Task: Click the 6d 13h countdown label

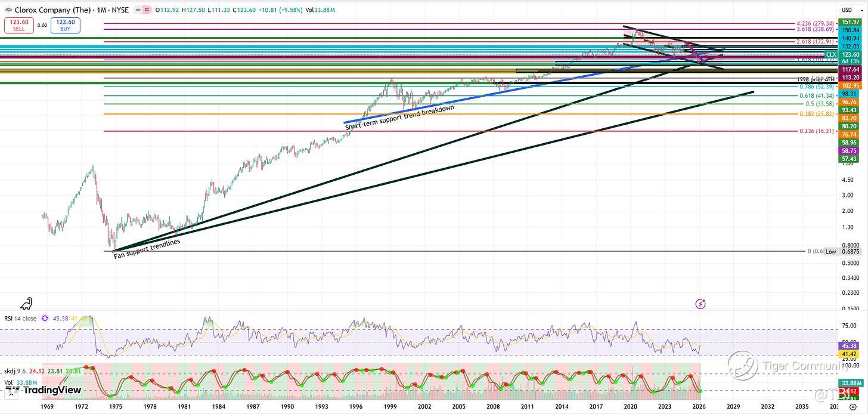Action: (x=850, y=61)
